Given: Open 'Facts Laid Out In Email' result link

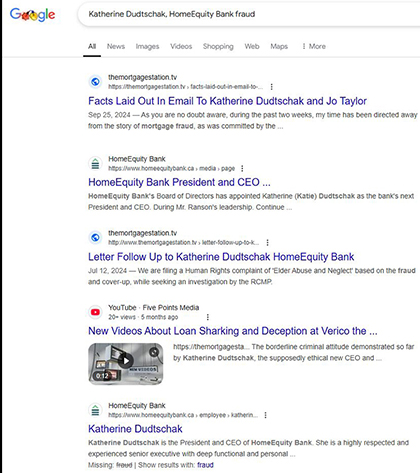Looking at the screenshot, I should (227, 101).
